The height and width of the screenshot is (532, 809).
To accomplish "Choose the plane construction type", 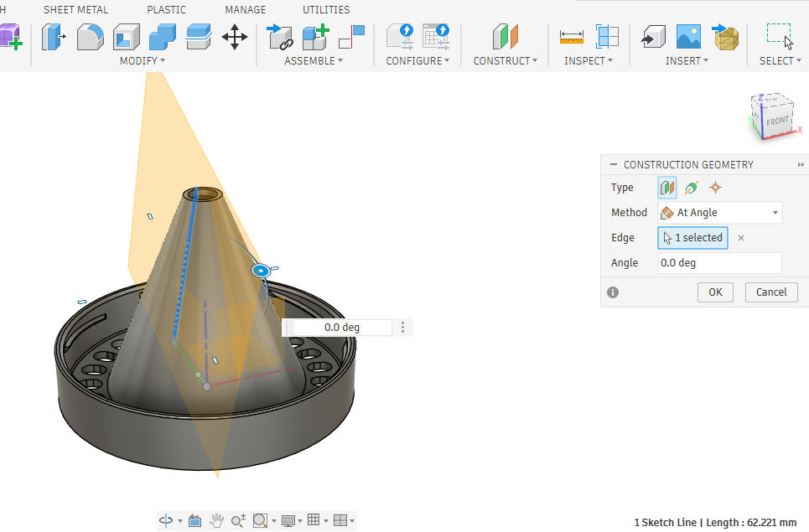I will [667, 188].
